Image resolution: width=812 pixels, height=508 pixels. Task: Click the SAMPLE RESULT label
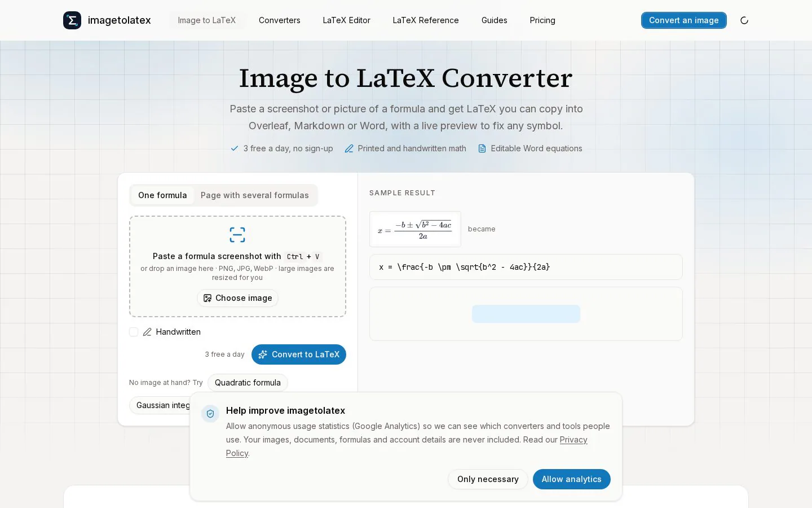[x=402, y=193]
